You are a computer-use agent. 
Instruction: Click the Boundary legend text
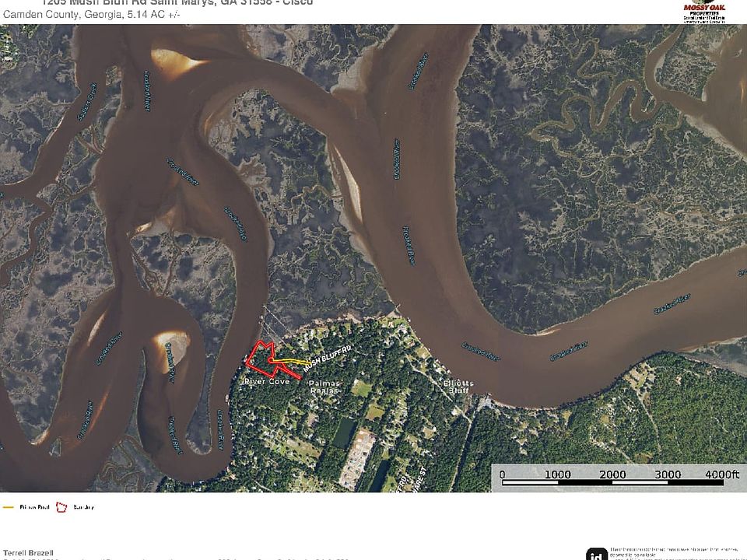click(x=83, y=507)
